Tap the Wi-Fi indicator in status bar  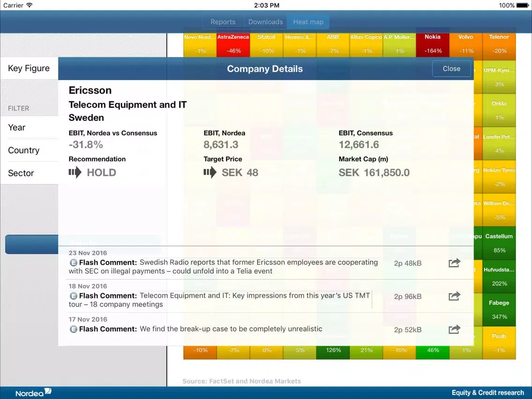click(30, 5)
